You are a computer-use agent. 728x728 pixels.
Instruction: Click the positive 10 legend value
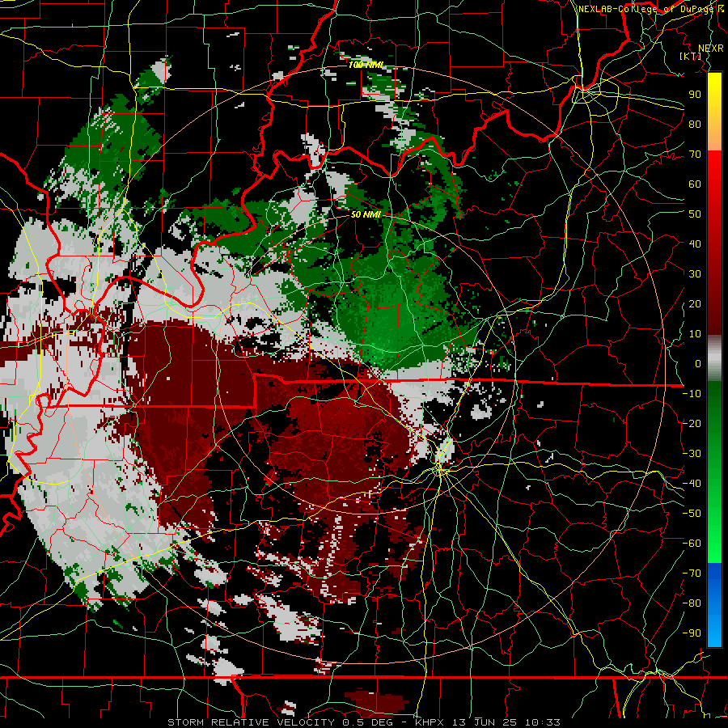coord(695,334)
